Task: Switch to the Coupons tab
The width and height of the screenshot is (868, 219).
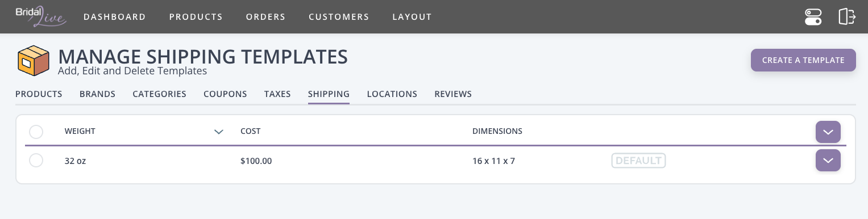Action: click(x=225, y=94)
